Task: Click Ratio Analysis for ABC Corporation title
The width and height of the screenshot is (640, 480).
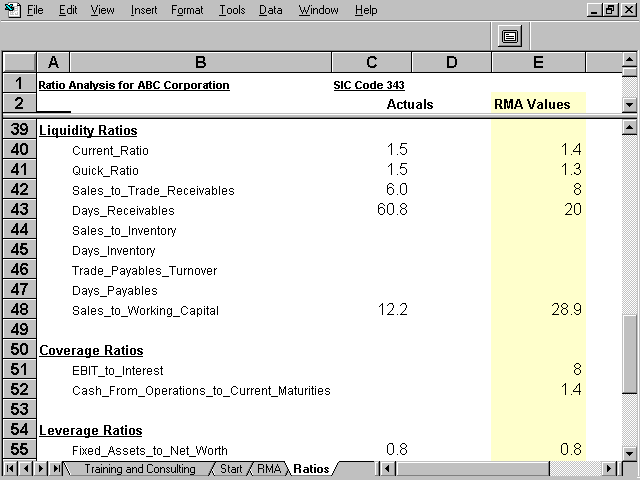Action: (x=134, y=85)
